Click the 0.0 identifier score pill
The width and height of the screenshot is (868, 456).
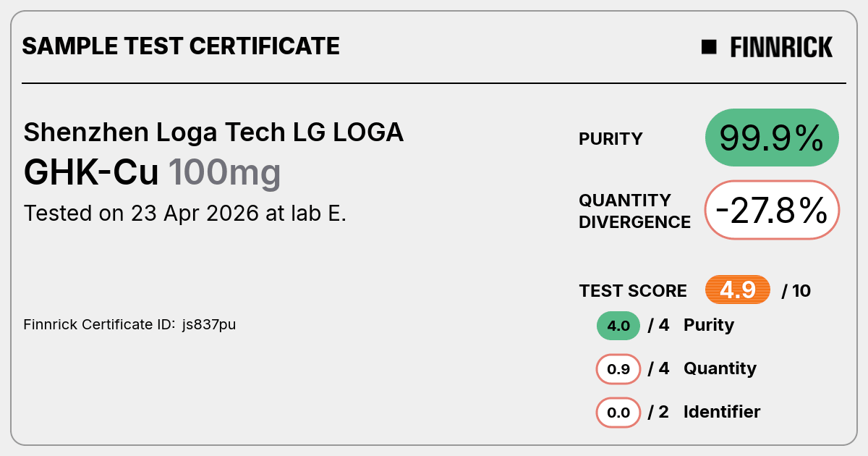[618, 413]
